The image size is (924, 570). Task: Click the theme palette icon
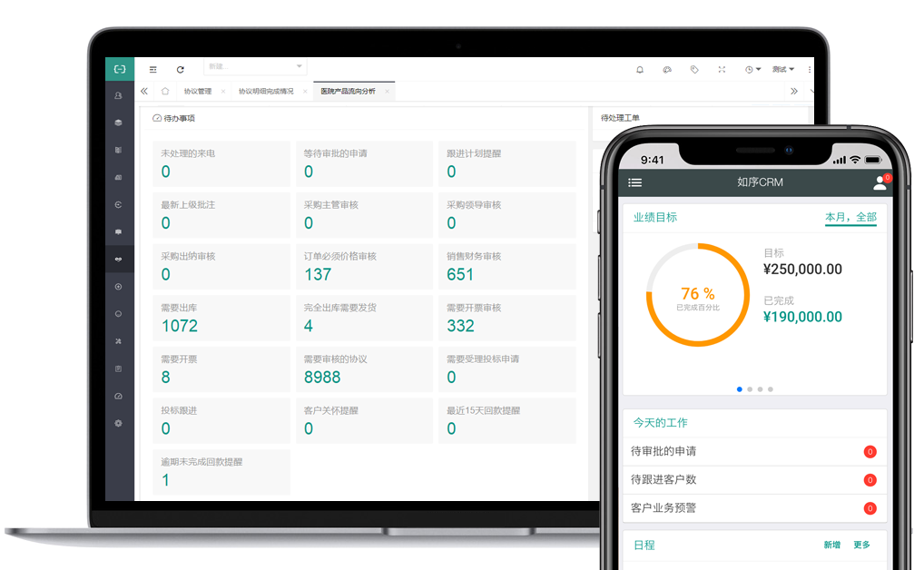667,70
